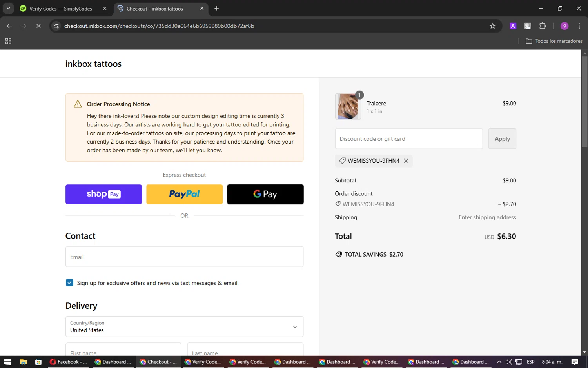Viewport: 588px width, 368px height.
Task: Switch to the Facebook Opera taskbar window
Action: coord(69,362)
